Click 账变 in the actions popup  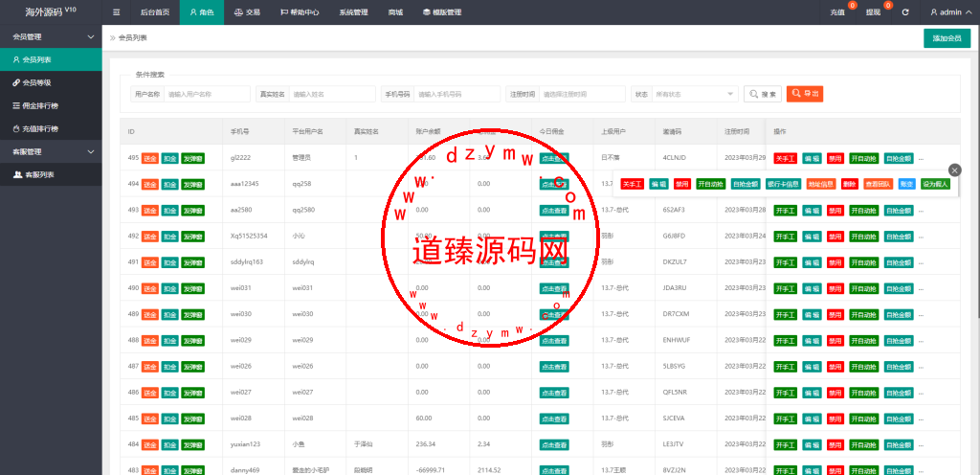(907, 185)
